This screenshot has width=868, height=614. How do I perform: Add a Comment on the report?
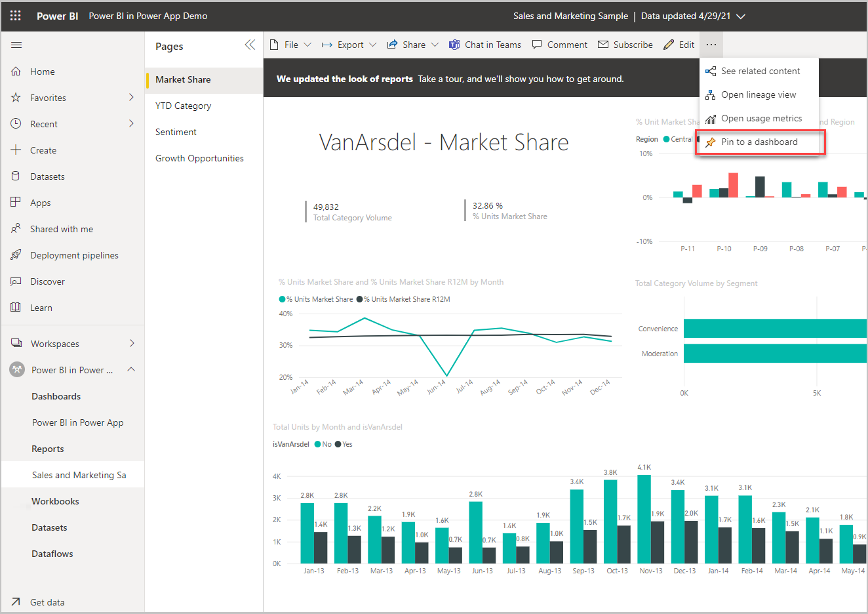559,44
